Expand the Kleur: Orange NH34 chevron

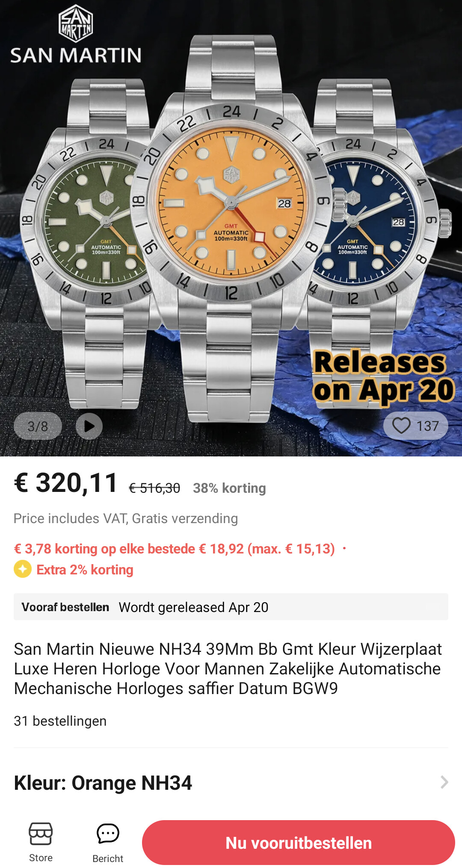[x=444, y=782]
